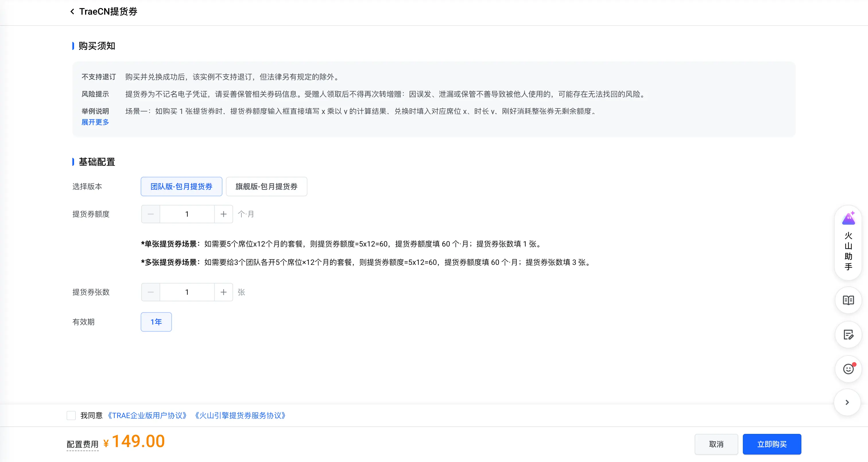Go back using the TraeCN提货券 arrow

(x=72, y=11)
